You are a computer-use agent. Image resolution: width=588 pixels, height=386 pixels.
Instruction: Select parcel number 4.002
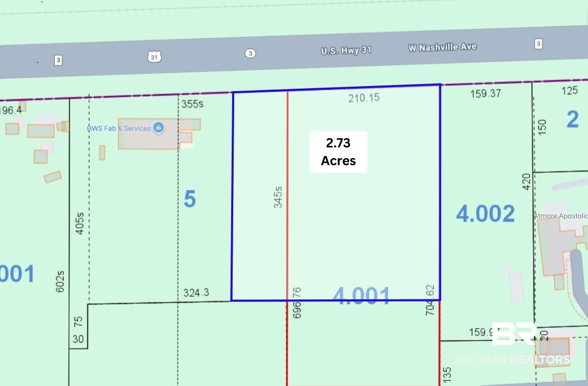(485, 213)
